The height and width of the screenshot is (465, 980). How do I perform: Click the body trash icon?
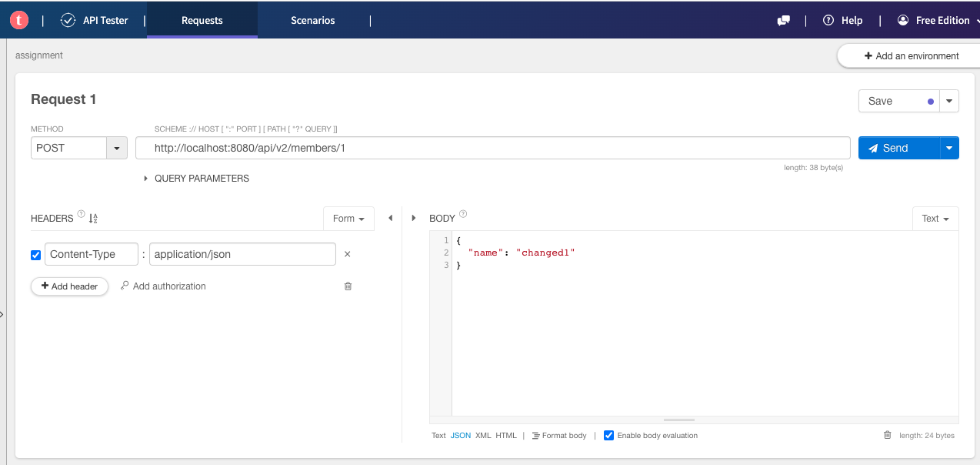tap(887, 436)
